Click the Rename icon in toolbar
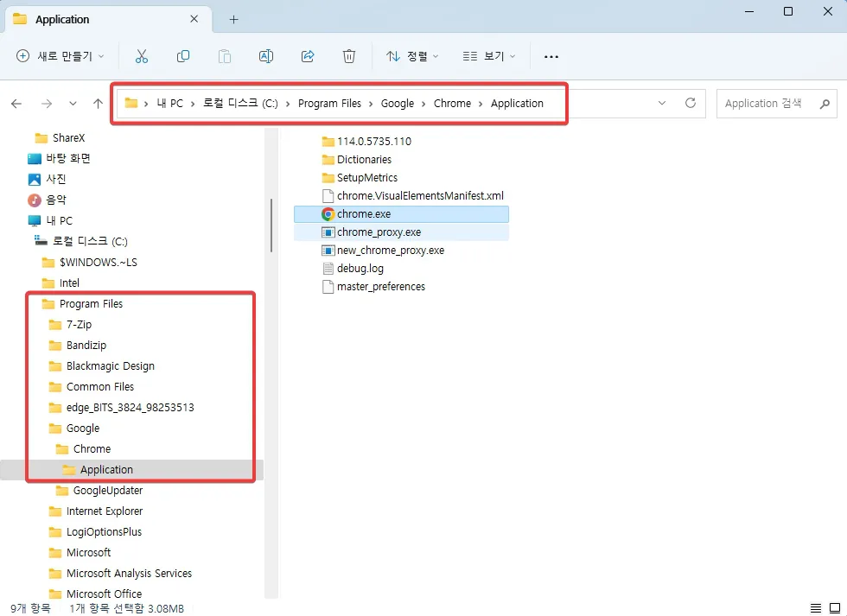 [266, 56]
